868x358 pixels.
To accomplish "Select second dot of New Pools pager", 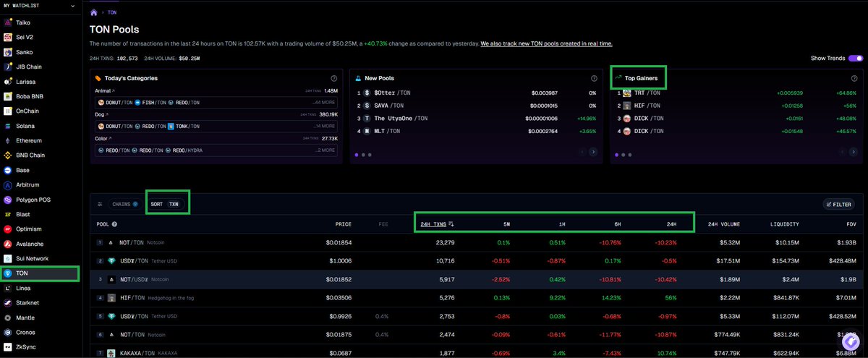I will coord(364,155).
